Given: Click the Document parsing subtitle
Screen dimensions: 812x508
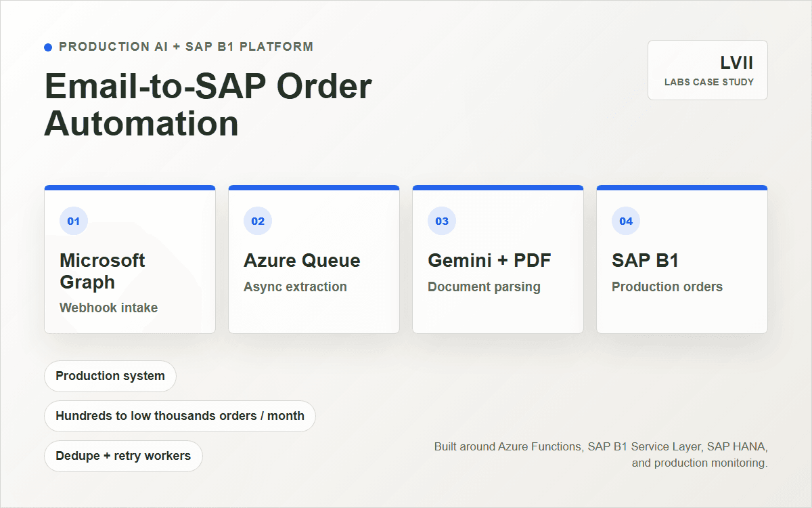Looking at the screenshot, I should (484, 287).
